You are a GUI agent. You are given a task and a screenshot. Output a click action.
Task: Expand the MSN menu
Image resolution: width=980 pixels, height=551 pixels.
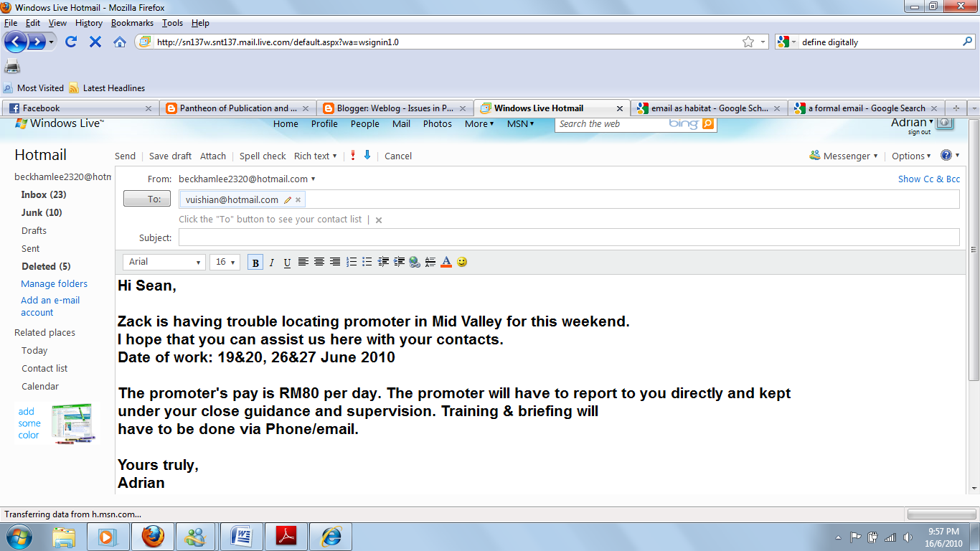coord(520,123)
